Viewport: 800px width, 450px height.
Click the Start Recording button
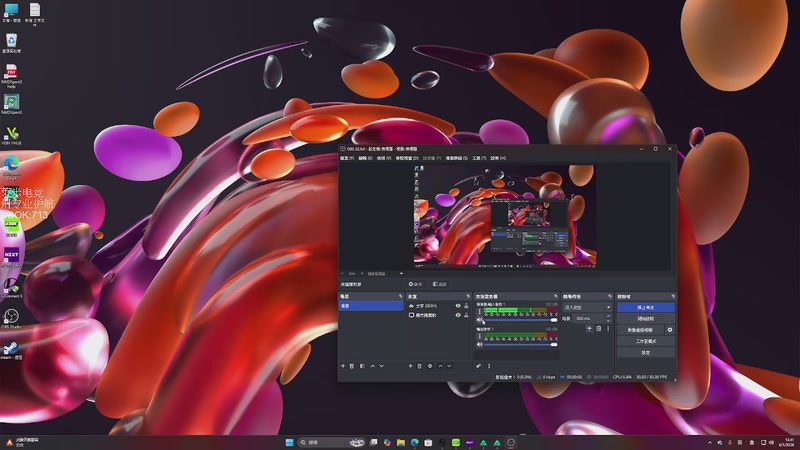pyautogui.click(x=646, y=319)
